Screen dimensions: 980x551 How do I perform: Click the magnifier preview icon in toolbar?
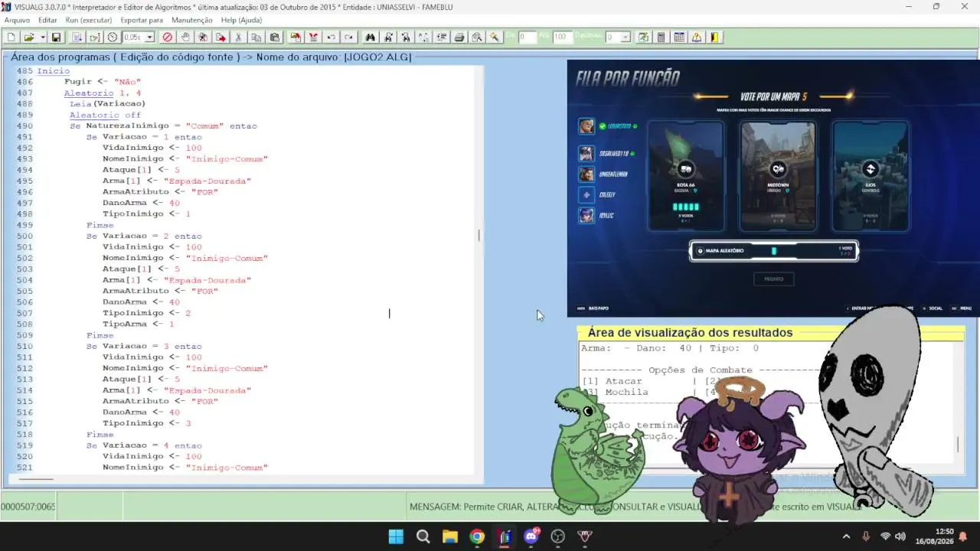[477, 37]
